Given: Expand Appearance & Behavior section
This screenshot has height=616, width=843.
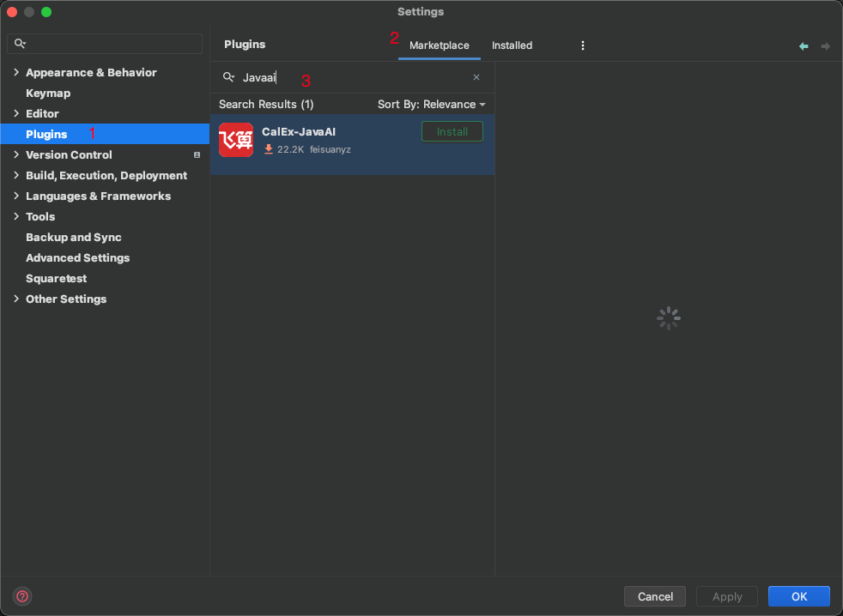Looking at the screenshot, I should click(x=16, y=72).
